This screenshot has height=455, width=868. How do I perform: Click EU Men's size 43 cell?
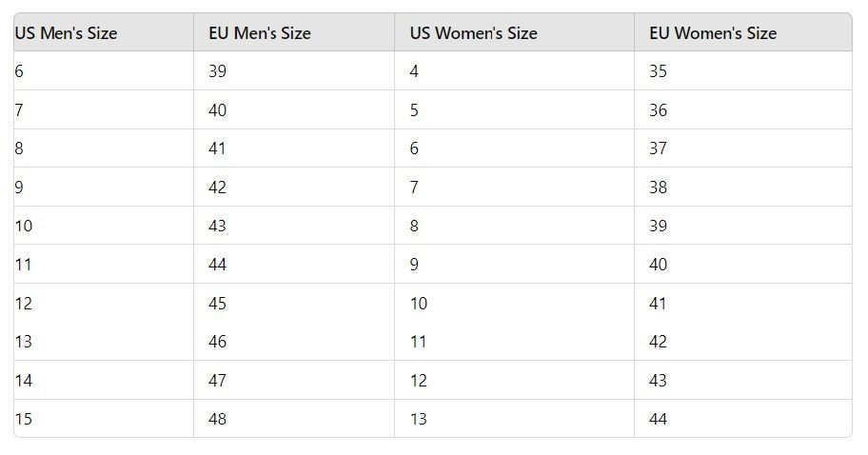[294, 226]
